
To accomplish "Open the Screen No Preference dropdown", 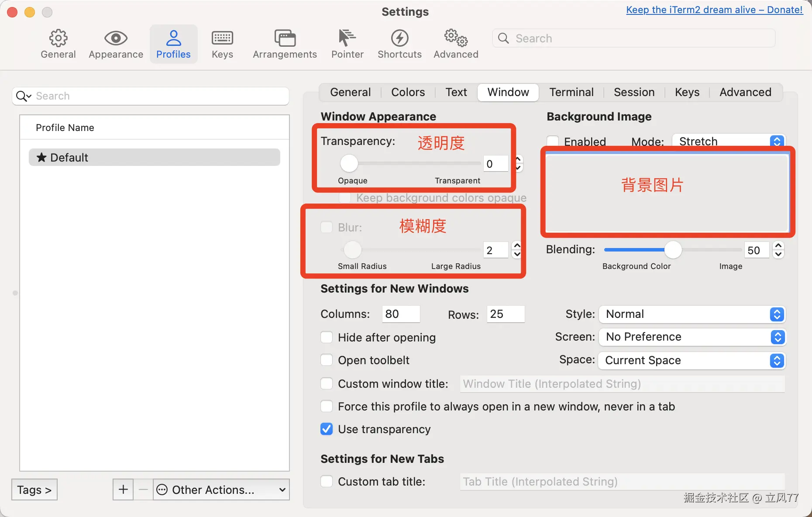I will [x=692, y=337].
